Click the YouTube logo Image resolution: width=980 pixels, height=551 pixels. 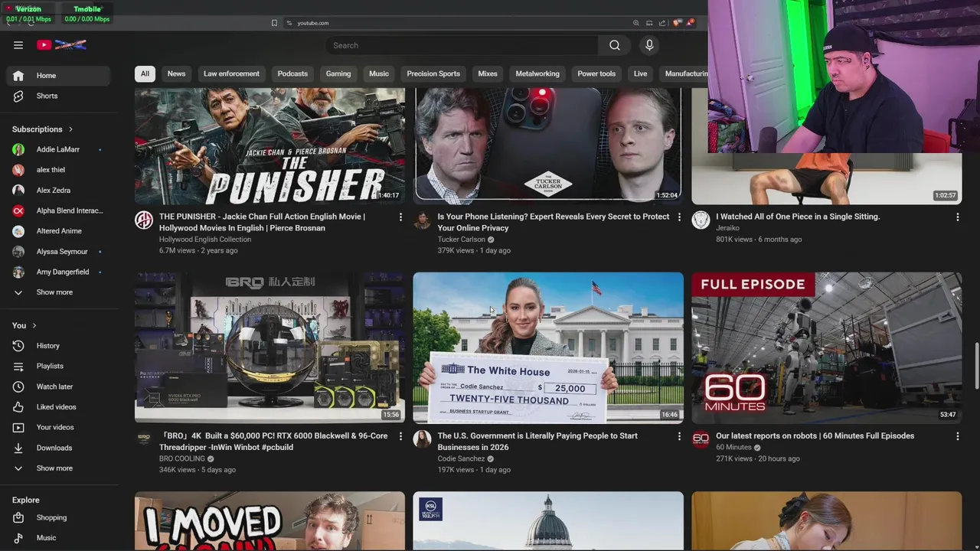click(x=61, y=45)
